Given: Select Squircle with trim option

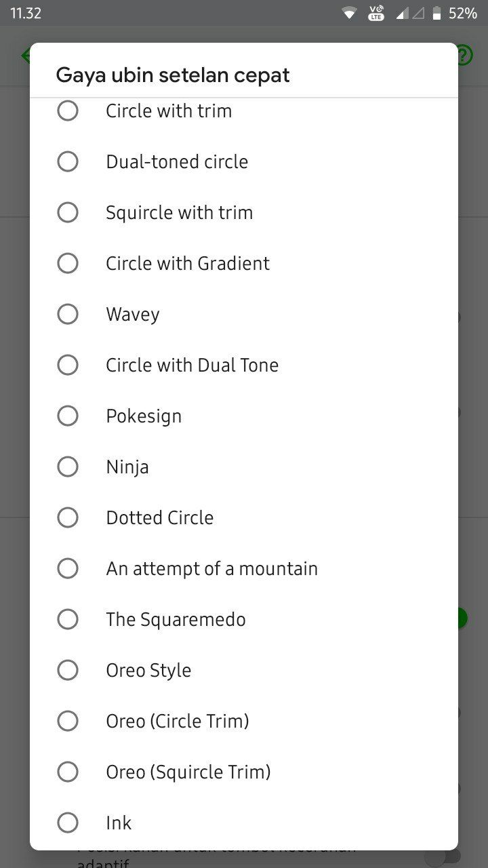Looking at the screenshot, I should click(244, 212).
